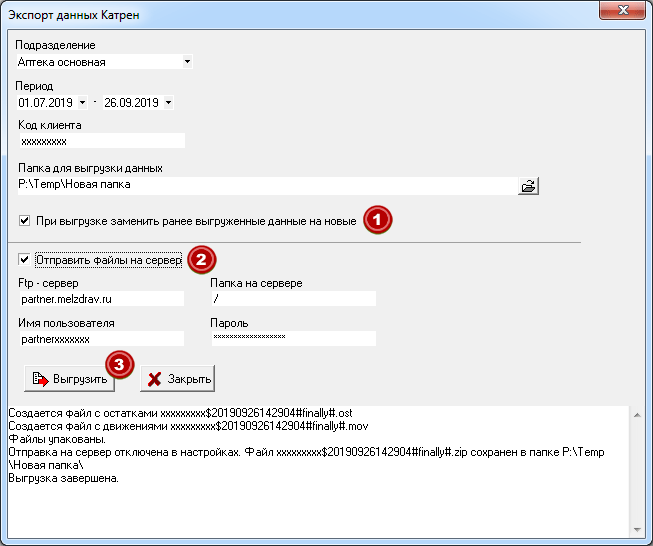The image size is (653, 546).
Task: Click the Закрыть button with red X
Action: point(178,379)
